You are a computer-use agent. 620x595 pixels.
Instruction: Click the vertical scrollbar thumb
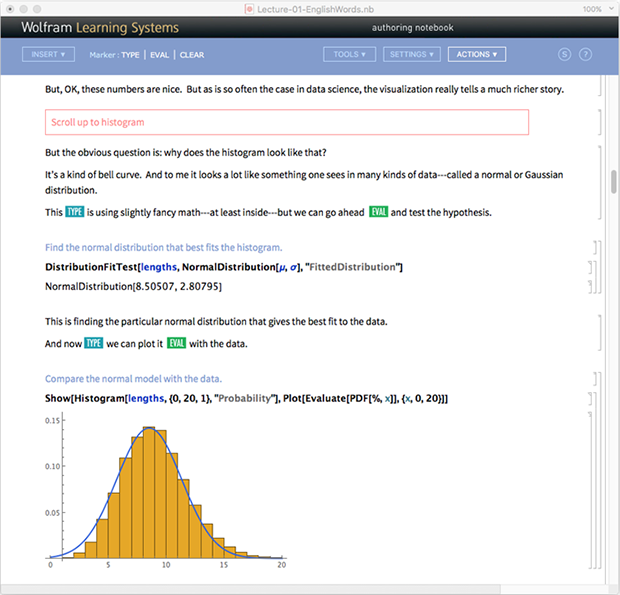click(613, 182)
